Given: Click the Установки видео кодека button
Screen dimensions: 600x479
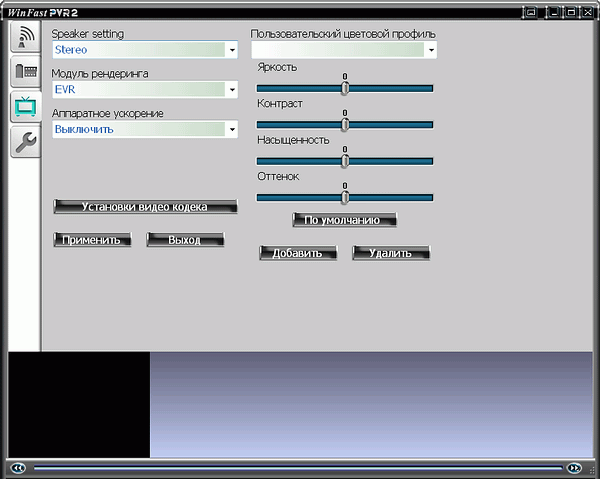Looking at the screenshot, I should tap(145, 207).
